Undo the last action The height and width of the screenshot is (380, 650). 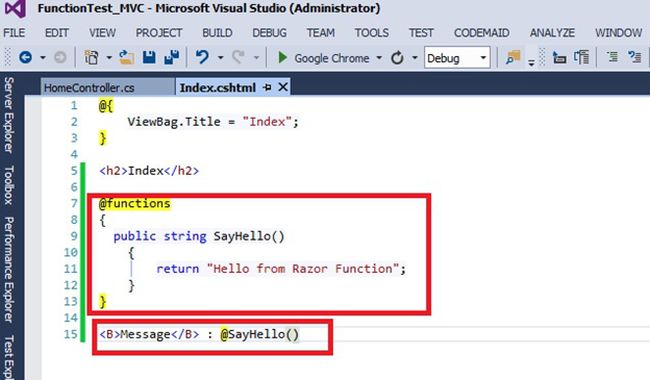(x=202, y=57)
